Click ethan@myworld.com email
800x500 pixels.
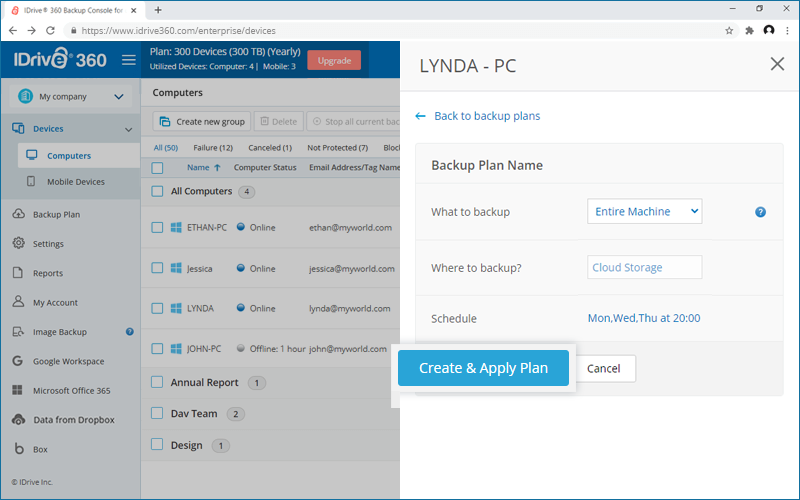(x=351, y=228)
